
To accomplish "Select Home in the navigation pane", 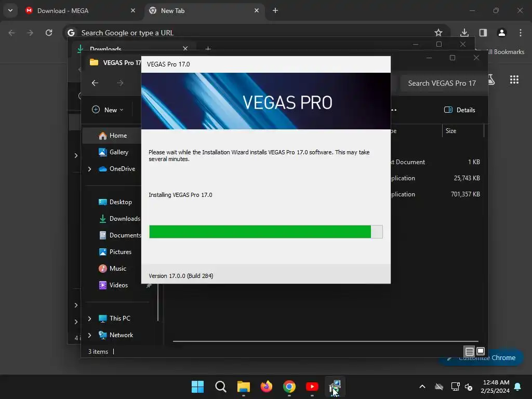I will [112, 136].
